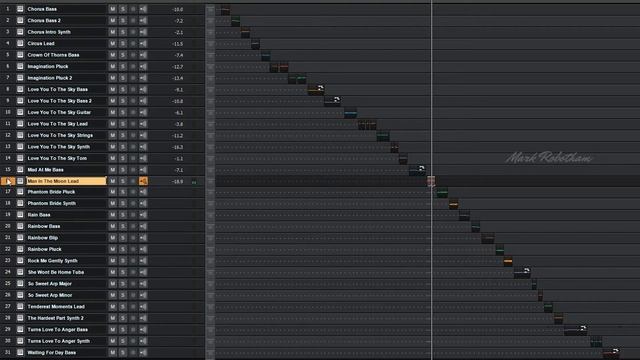Solo Love You To The Sky Synth track
640x360 pixels.
(x=122, y=147)
